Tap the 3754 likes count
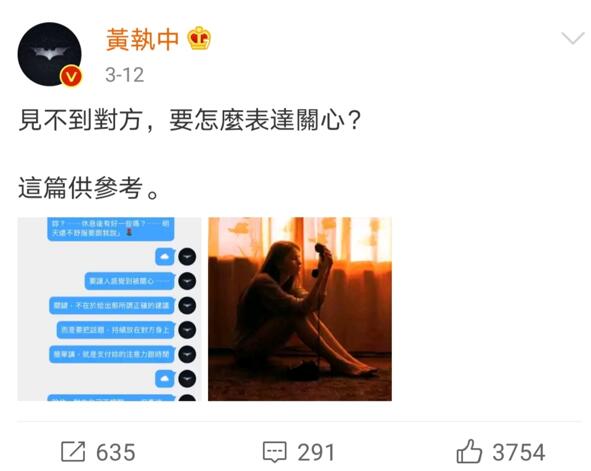This screenshot has height=471, width=591. (519, 452)
